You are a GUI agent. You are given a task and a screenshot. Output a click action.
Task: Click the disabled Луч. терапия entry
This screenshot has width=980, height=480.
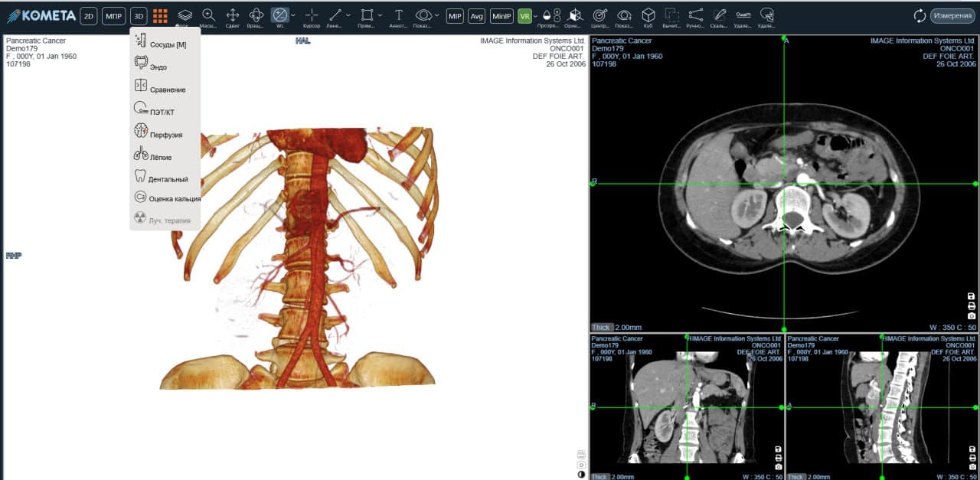pyautogui.click(x=165, y=220)
